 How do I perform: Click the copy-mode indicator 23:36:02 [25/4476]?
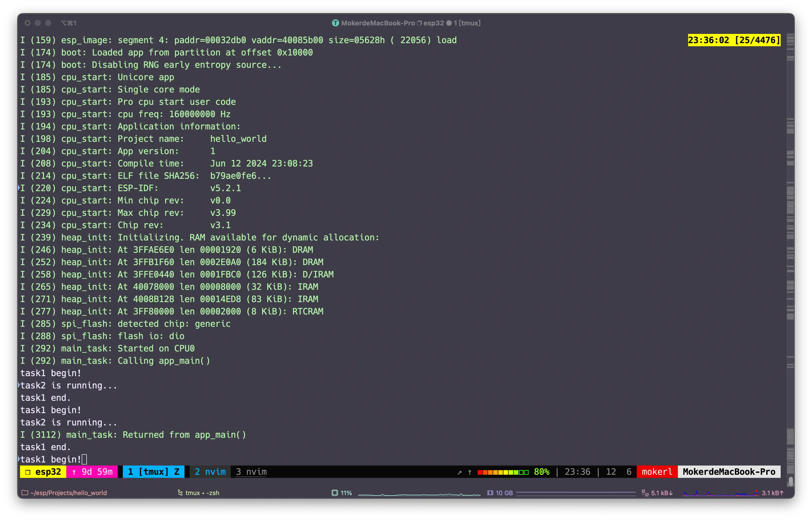pos(734,40)
